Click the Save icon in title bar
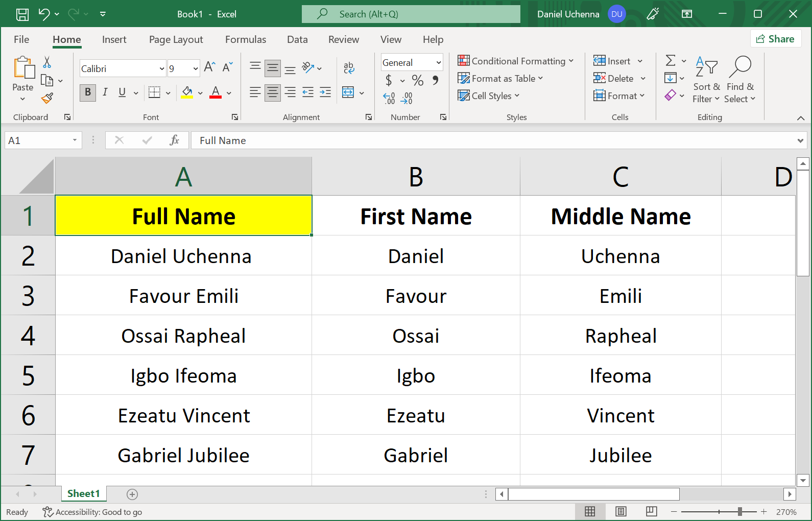Viewport: 812px width, 521px height. 22,14
